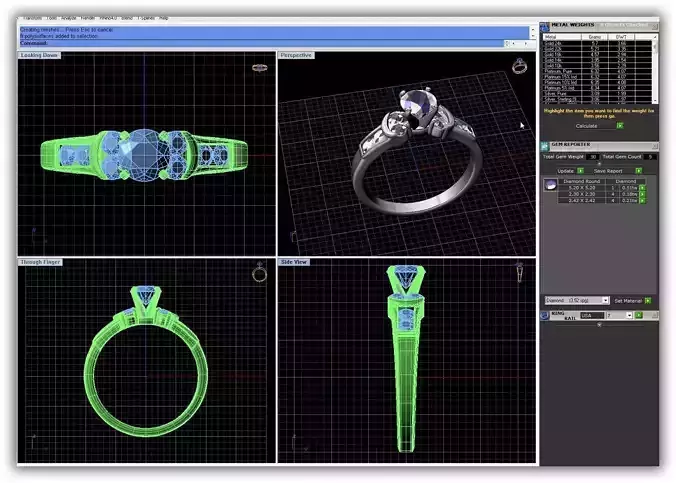Click green arrow for 2.42 X 2.42 row
This screenshot has width=676, height=483.
[642, 201]
